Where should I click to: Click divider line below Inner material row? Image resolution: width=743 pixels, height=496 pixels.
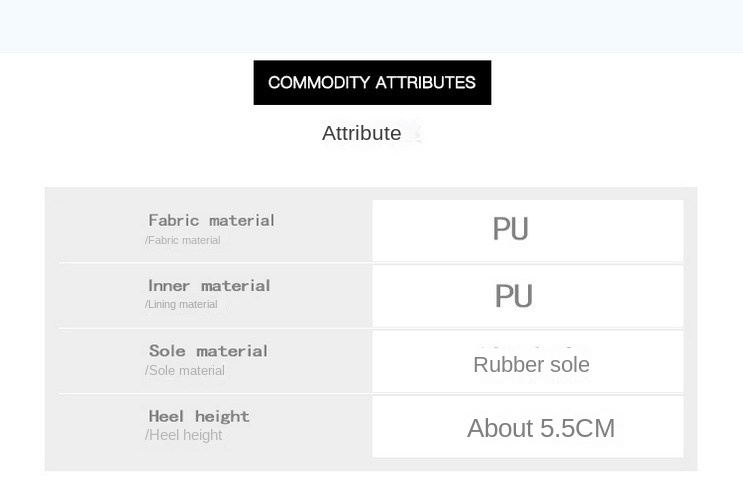[x=215, y=328]
